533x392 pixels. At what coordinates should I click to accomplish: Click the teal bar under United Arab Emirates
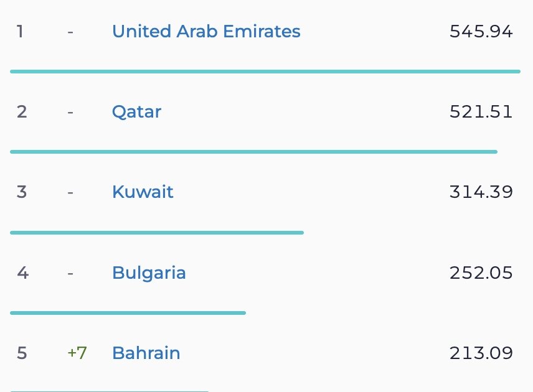point(265,72)
